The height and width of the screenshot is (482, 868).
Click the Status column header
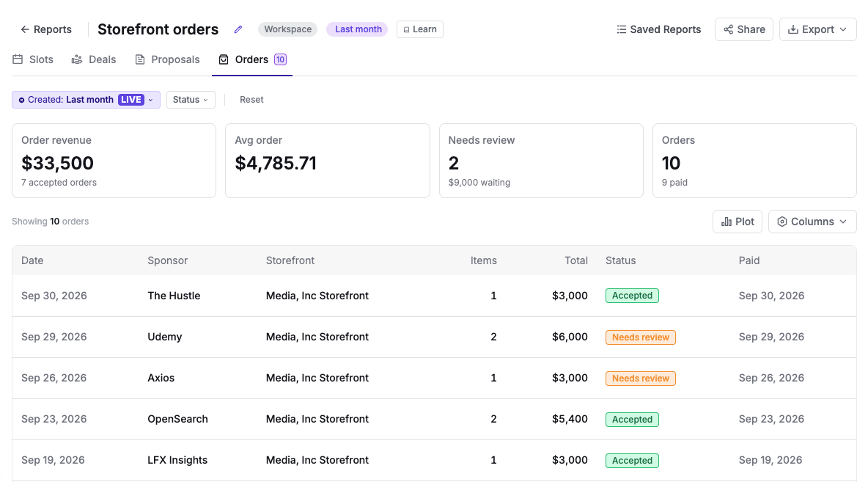point(620,260)
